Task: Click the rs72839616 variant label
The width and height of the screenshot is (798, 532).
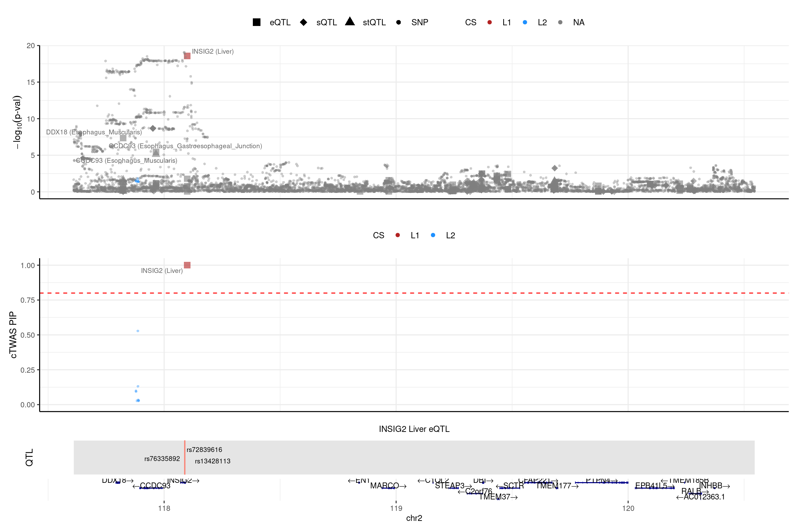Action: pyautogui.click(x=204, y=450)
